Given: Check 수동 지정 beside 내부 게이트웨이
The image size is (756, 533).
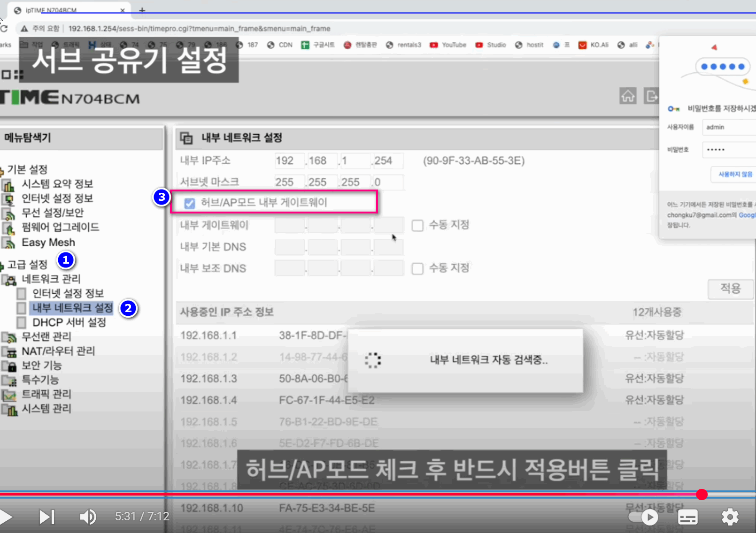Looking at the screenshot, I should click(417, 226).
